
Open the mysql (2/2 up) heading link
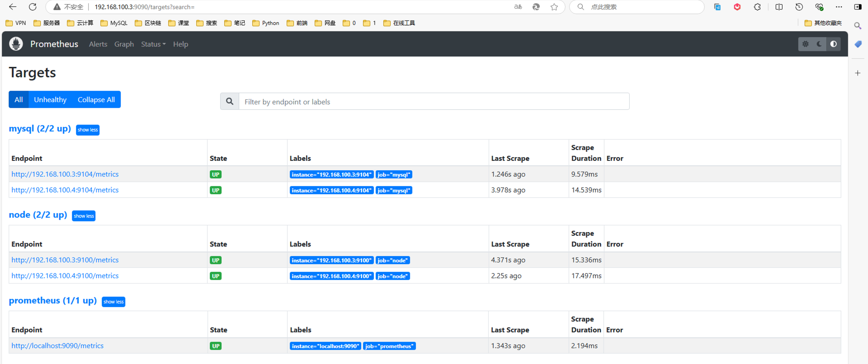pos(40,129)
